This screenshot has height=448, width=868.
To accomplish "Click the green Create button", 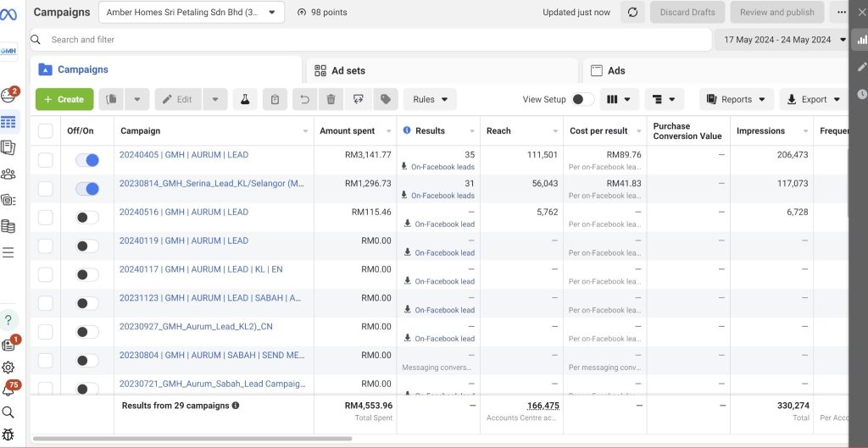I will (x=64, y=99).
